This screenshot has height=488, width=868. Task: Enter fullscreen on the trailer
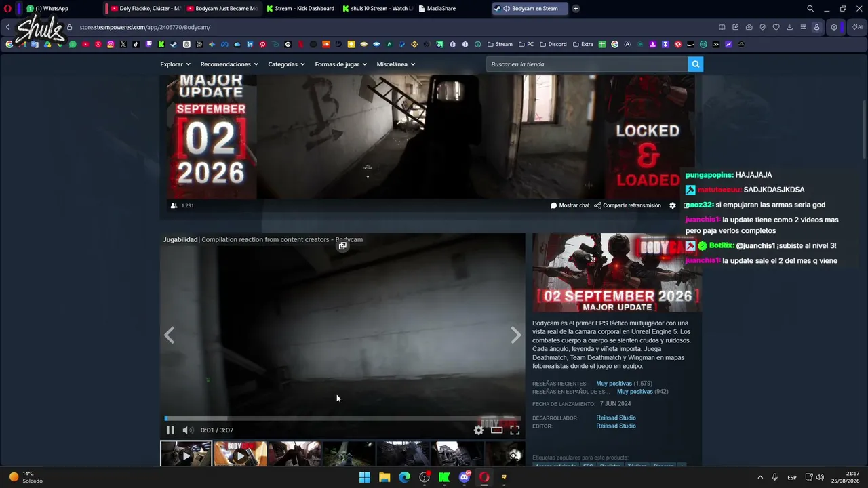pyautogui.click(x=515, y=430)
